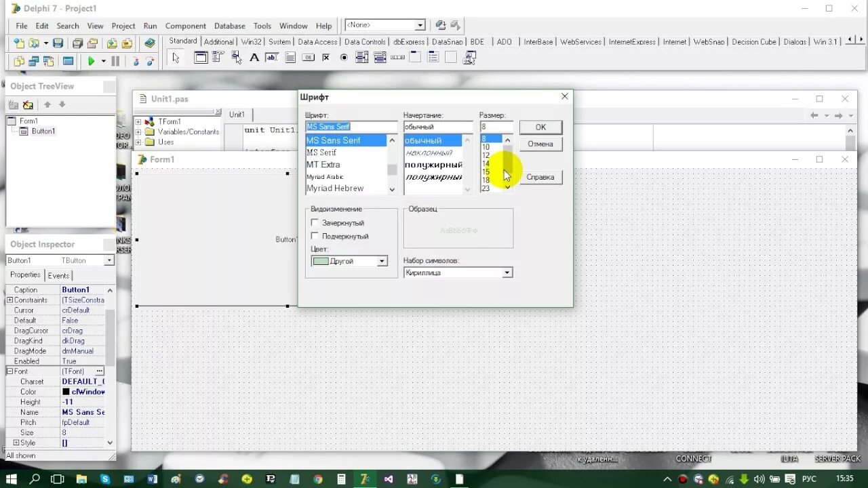The width and height of the screenshot is (868, 488).
Task: Open the <None> desktop layout dropdown
Action: [420, 25]
